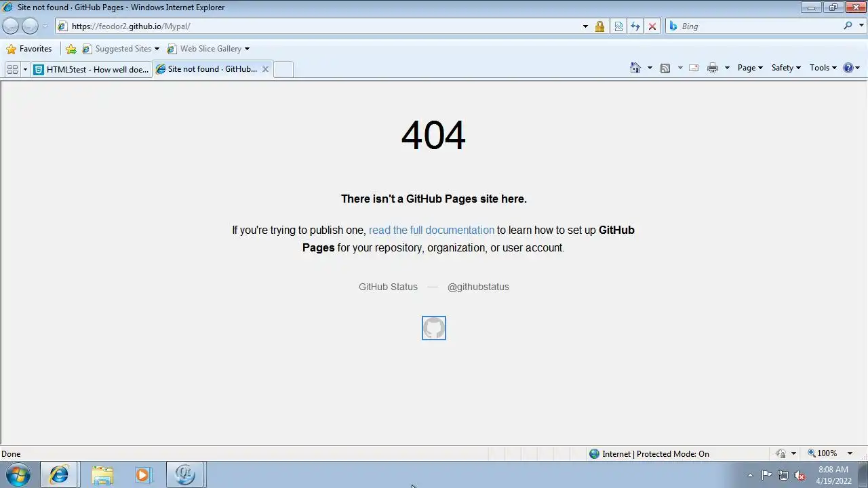Click the 404 heading text
This screenshot has width=868, height=488.
(x=433, y=135)
